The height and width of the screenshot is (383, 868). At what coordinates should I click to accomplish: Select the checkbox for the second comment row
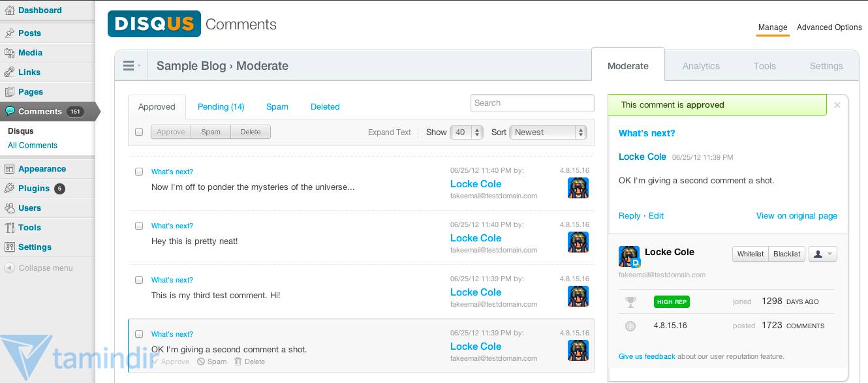139,226
